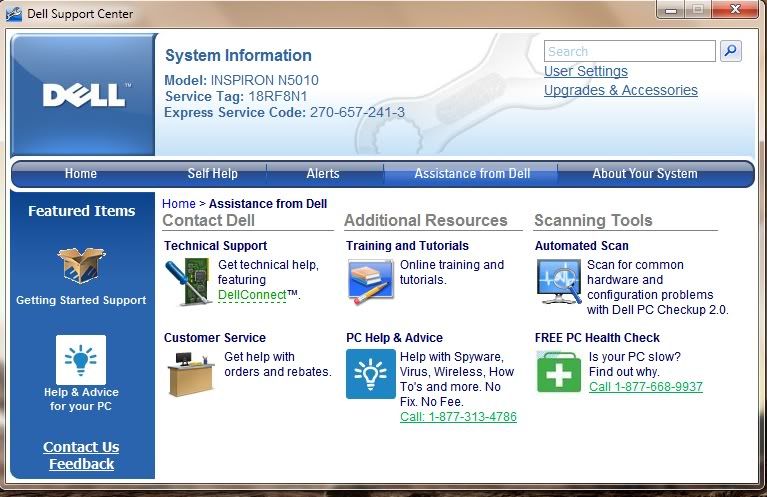The image size is (767, 497).
Task: Open Help & Advice lightbulb icon in sidebar
Action: [x=81, y=360]
